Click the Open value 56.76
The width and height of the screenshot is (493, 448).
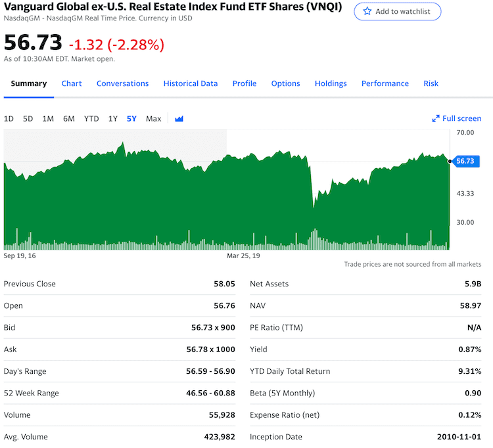pos(224,305)
